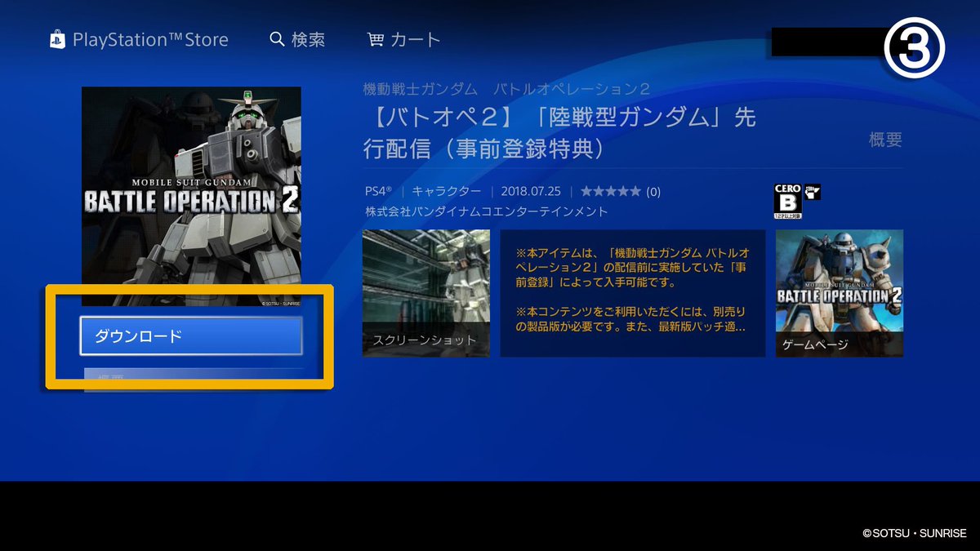Click the violence content descriptor icon
The width and height of the screenshot is (980, 551).
tap(812, 193)
